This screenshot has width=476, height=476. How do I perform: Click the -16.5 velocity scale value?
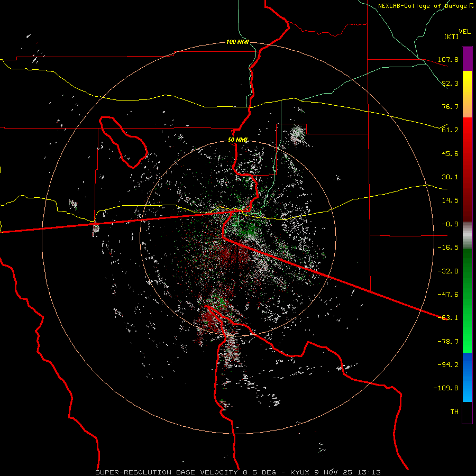[x=448, y=248]
